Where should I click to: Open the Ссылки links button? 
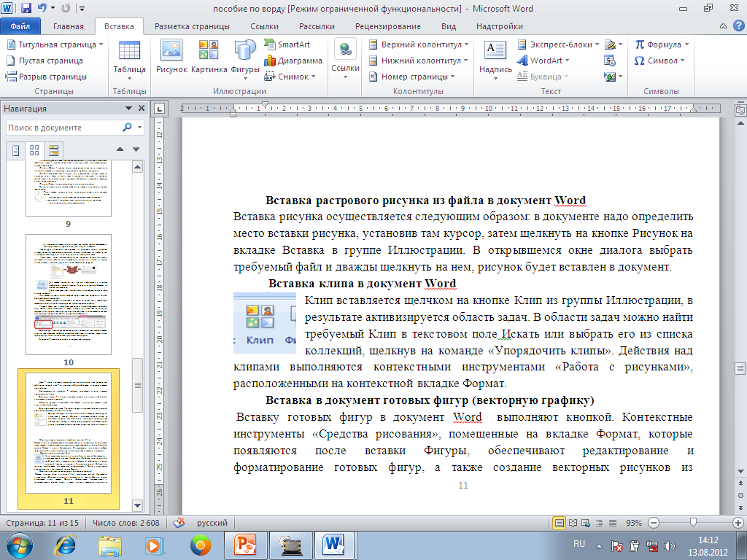coord(345,58)
